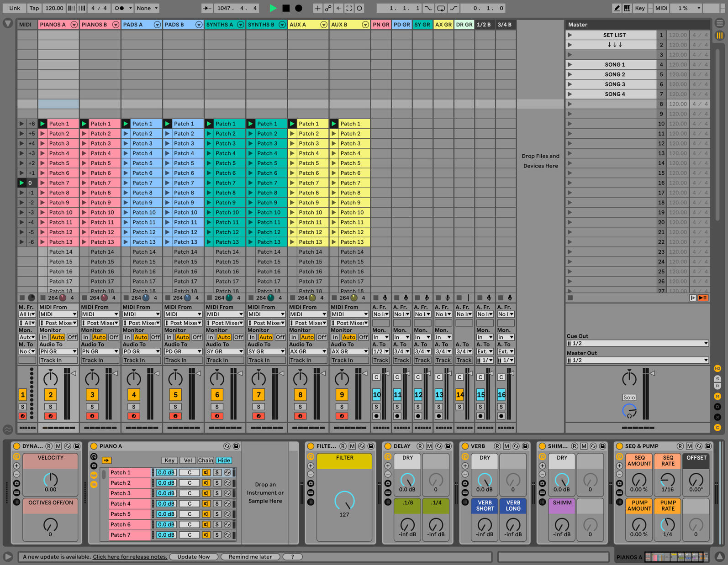Screen dimensions: 728x565
Task: Open the Audio To dropdown showing SY GR
Action: click(225, 351)
